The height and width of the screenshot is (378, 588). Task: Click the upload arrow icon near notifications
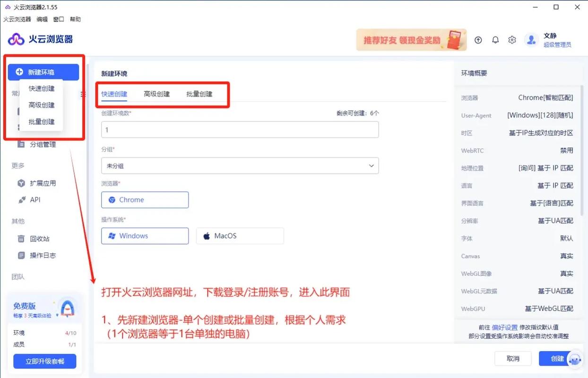[x=478, y=40]
